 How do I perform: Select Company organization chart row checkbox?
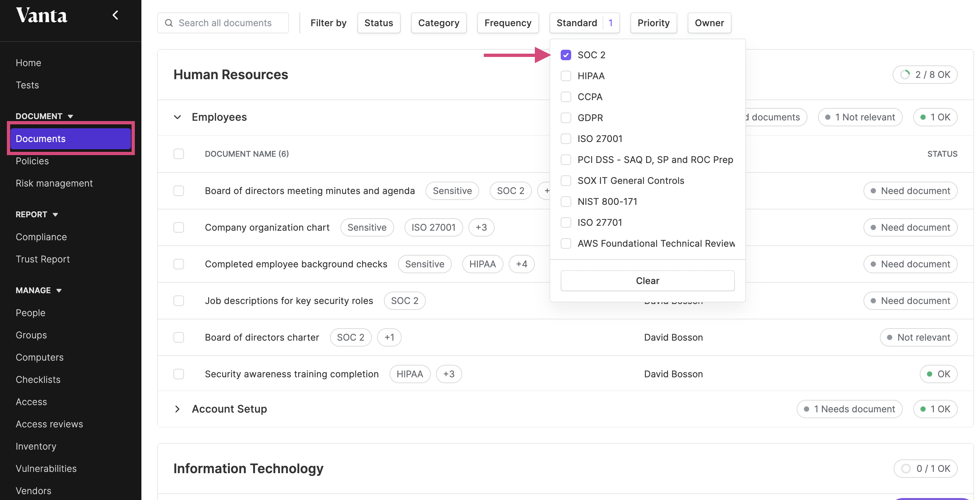(178, 227)
